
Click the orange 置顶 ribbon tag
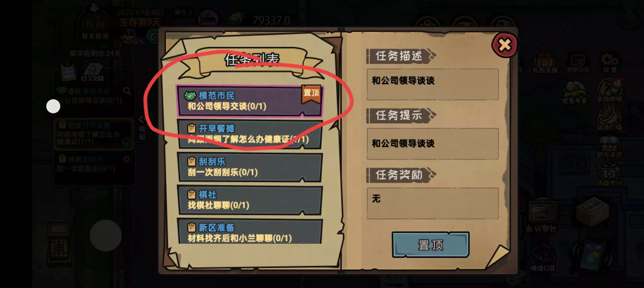(x=311, y=94)
